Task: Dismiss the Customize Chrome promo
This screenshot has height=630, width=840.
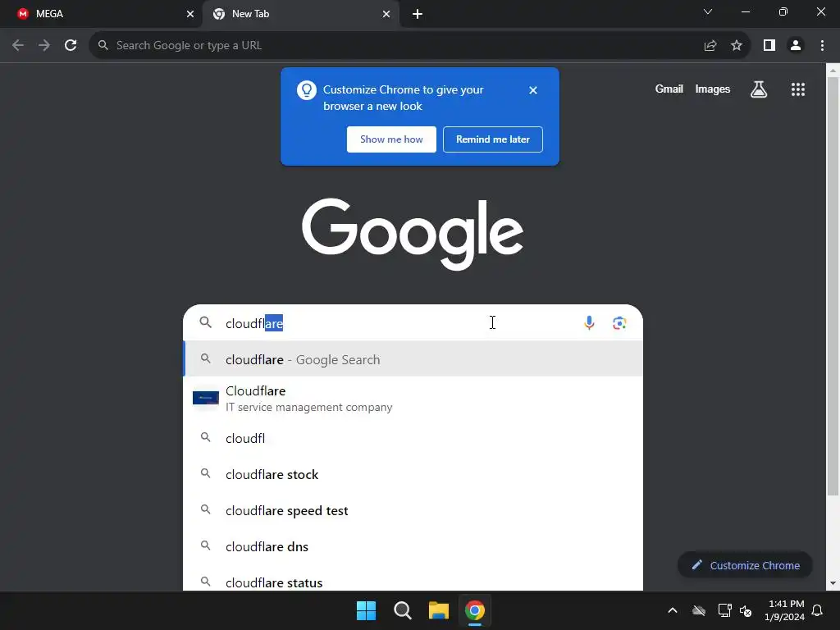Action: (533, 90)
